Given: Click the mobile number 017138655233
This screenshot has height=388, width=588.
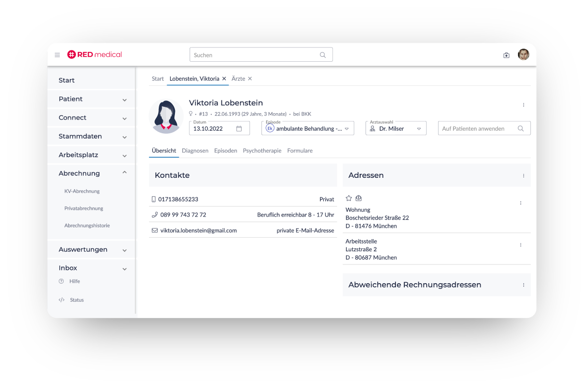Looking at the screenshot, I should click(x=178, y=199).
